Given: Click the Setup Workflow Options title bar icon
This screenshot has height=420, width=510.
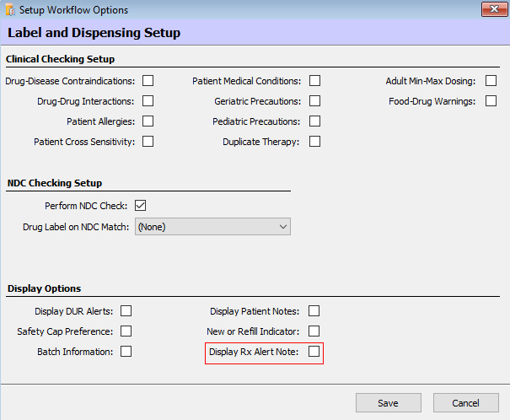Looking at the screenshot, I should (x=10, y=10).
